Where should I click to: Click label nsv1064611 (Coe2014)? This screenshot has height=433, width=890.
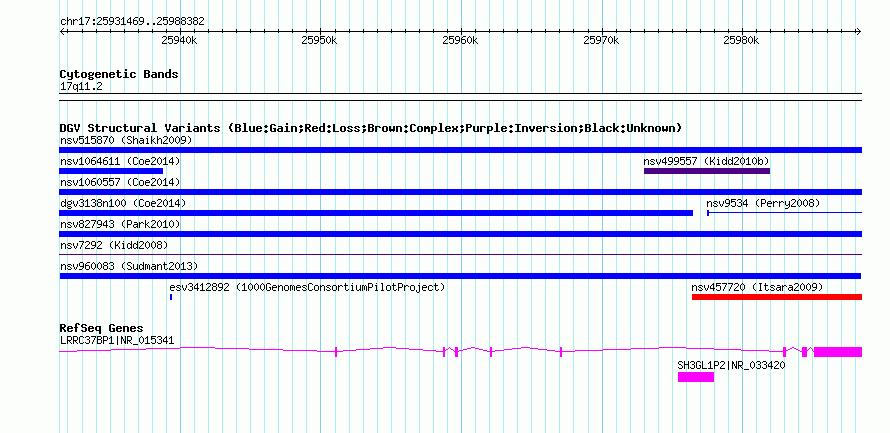120,161
